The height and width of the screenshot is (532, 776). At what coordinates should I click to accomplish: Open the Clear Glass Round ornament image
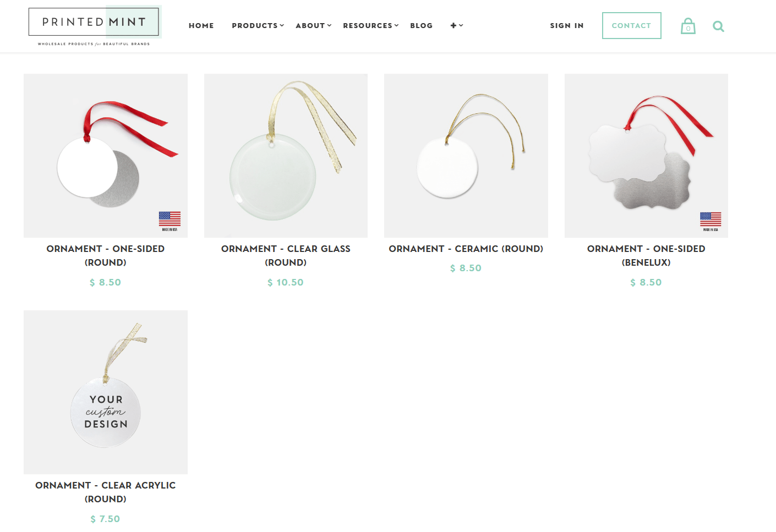286,156
